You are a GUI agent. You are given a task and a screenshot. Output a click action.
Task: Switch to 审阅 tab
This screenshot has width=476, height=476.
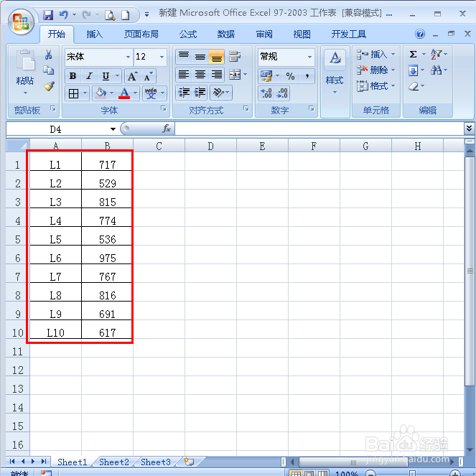[x=264, y=34]
